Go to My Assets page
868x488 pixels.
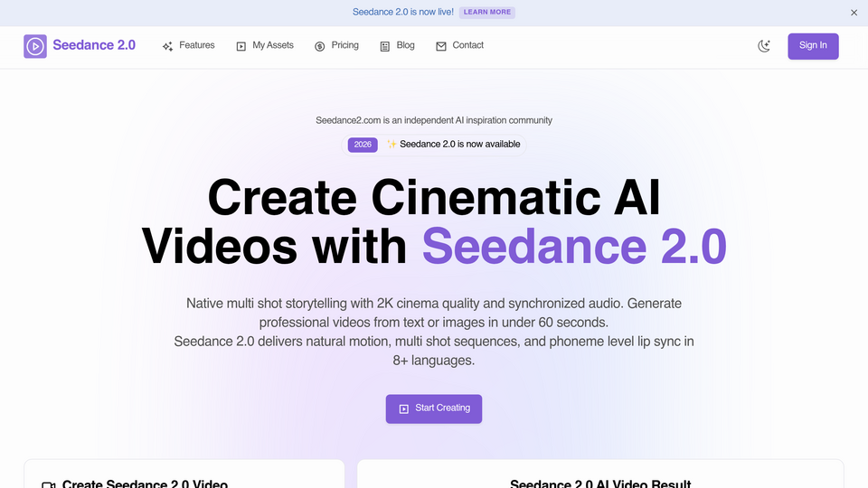273,45
